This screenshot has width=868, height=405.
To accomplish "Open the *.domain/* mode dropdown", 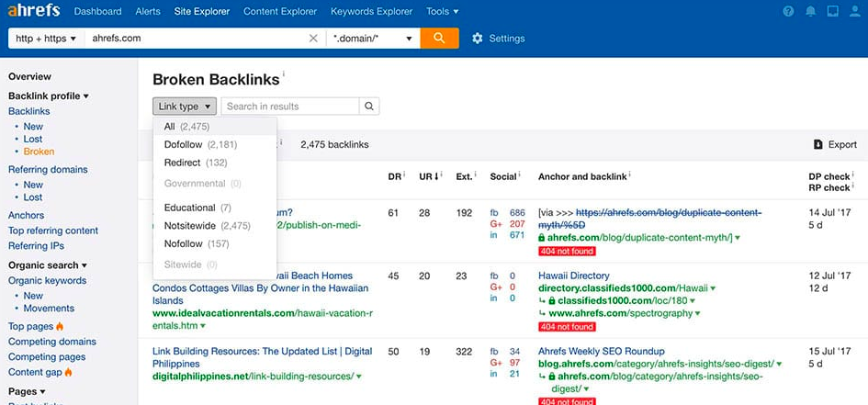I will click(373, 39).
